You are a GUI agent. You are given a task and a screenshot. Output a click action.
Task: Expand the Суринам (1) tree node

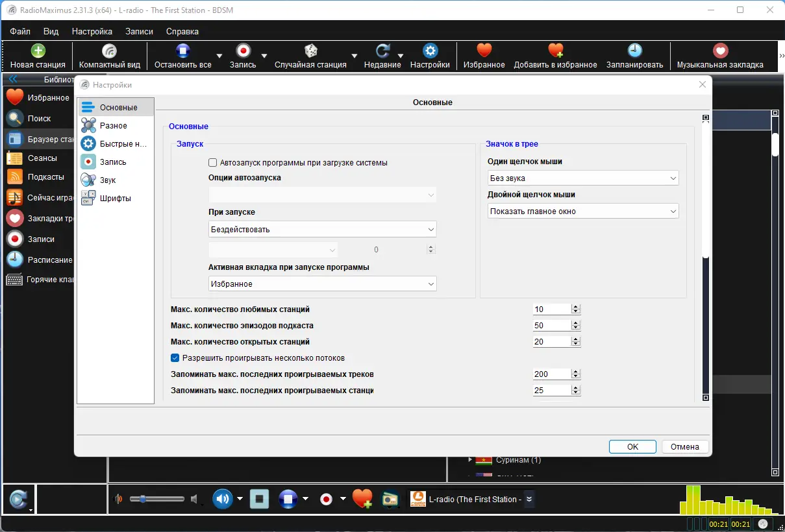[470, 460]
